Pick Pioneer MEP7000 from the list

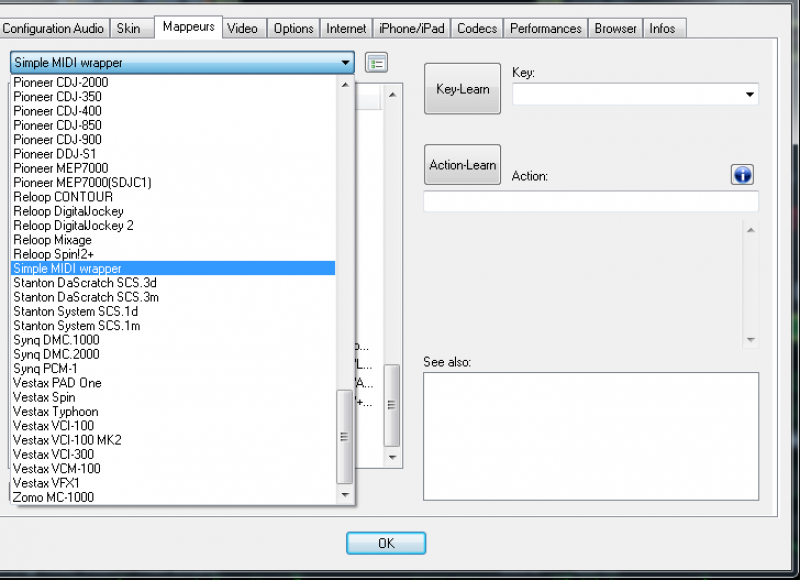coord(173,168)
